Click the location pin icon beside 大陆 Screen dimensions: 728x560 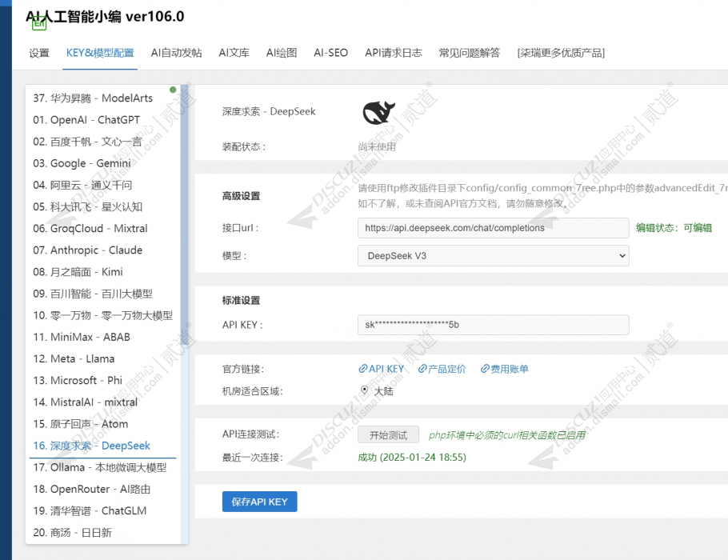pyautogui.click(x=365, y=390)
